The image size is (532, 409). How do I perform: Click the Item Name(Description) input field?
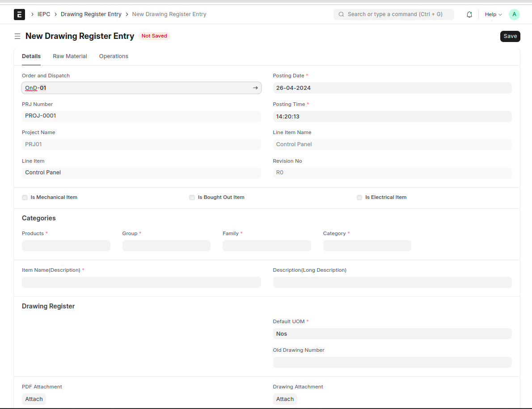point(141,283)
